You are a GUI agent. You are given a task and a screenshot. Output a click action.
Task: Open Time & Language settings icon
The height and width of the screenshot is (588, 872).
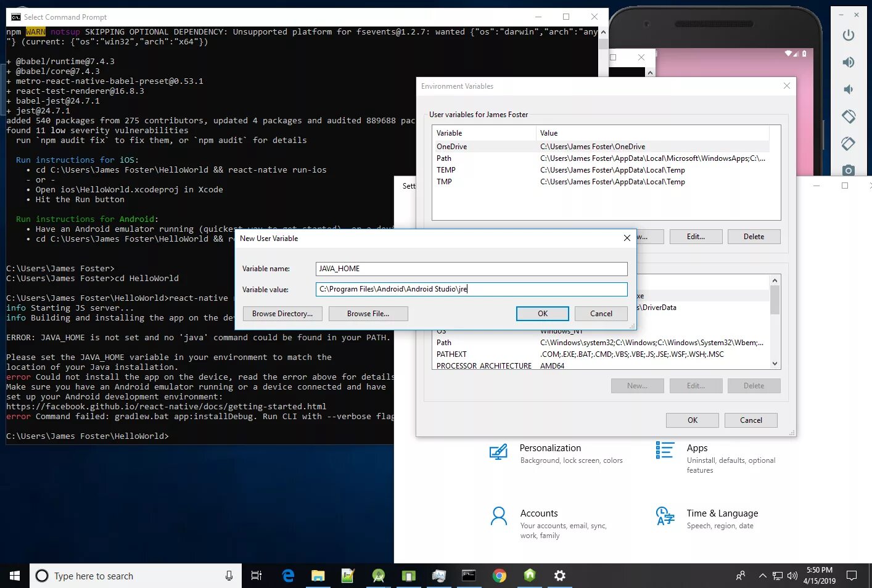pos(665,516)
